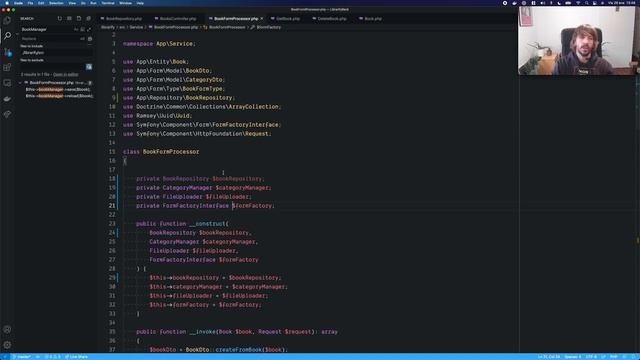The width and height of the screenshot is (640, 360).
Task: Open the Explorer view in activity bar
Action: click(7, 20)
